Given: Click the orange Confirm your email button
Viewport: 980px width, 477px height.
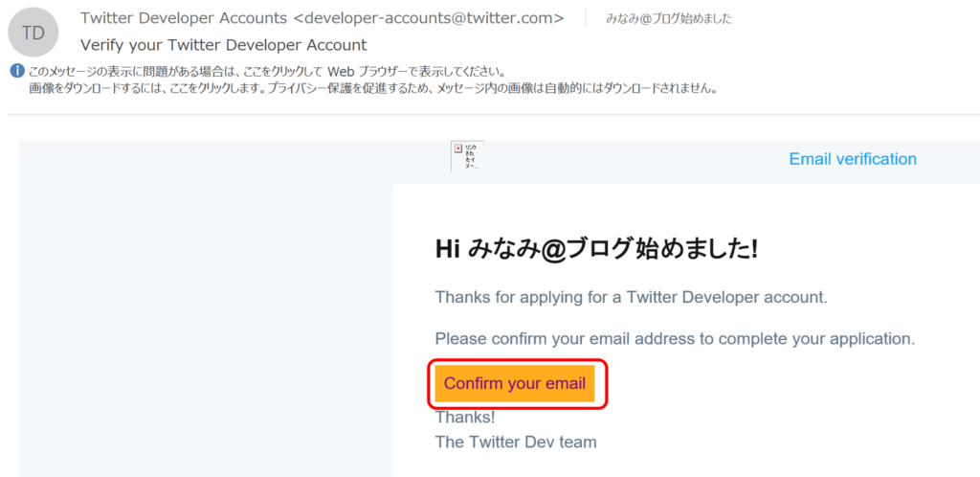Looking at the screenshot, I should (514, 383).
